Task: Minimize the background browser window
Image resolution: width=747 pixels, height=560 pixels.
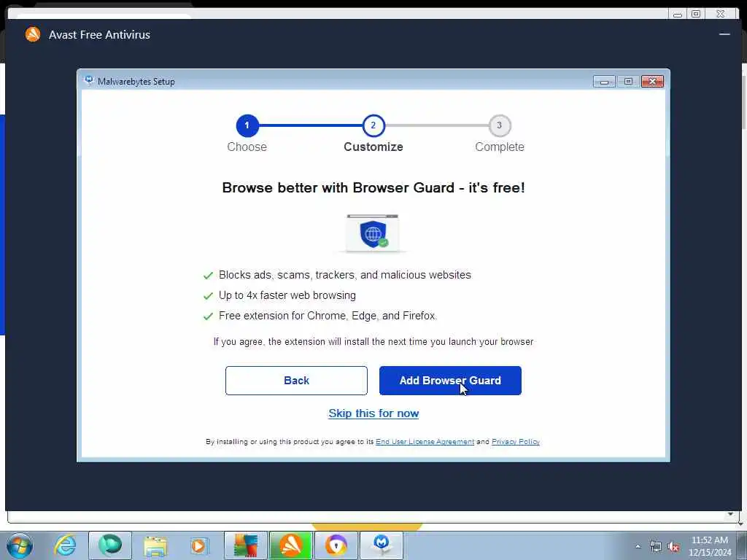Action: 678,15
